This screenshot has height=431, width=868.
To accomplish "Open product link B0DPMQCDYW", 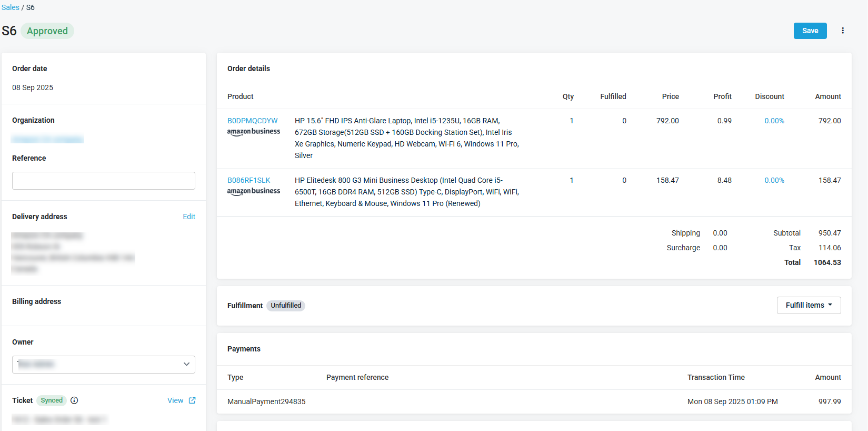I will pos(252,121).
